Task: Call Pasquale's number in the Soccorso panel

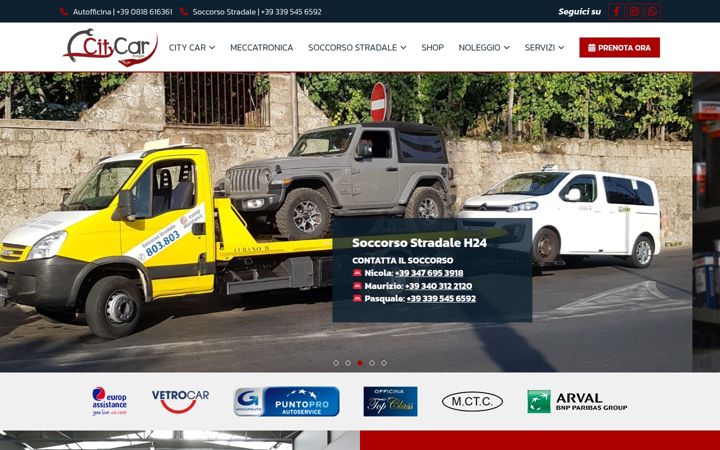Action: coord(441,298)
